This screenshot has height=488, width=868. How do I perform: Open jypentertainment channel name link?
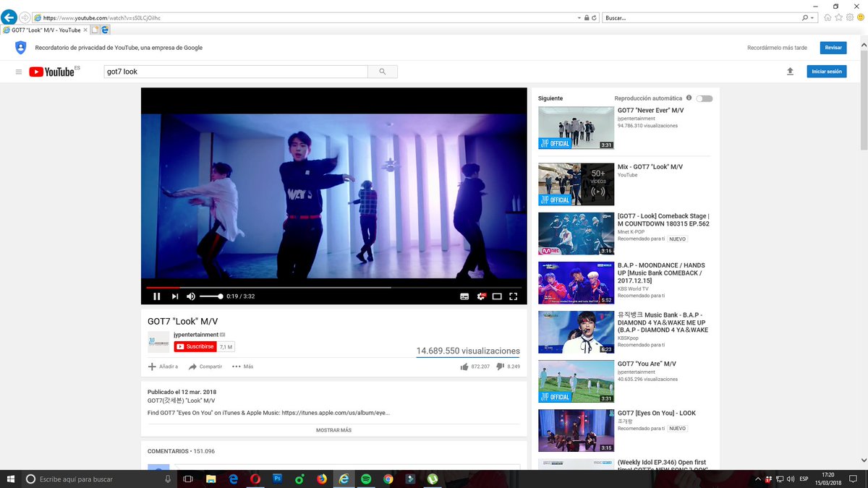(x=196, y=335)
